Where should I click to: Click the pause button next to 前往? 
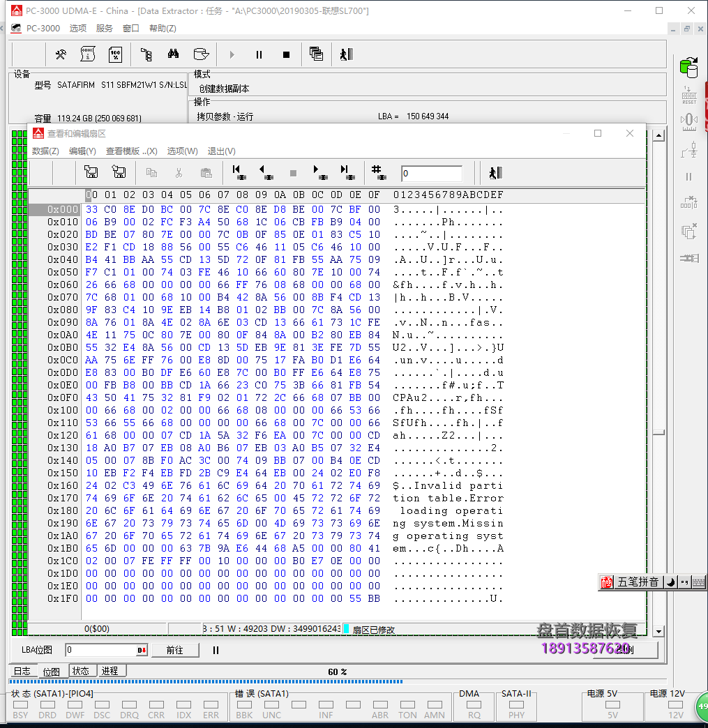(x=216, y=650)
